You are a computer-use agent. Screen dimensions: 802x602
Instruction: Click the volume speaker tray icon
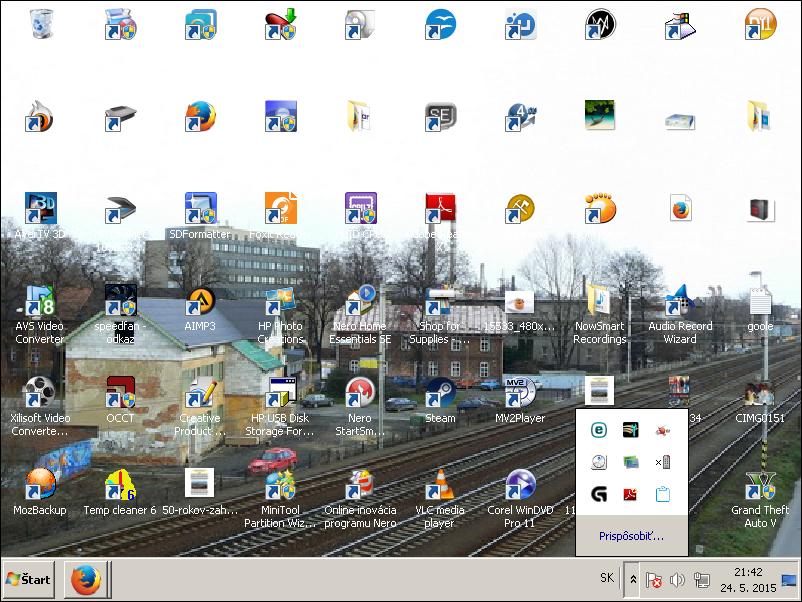coord(677,580)
